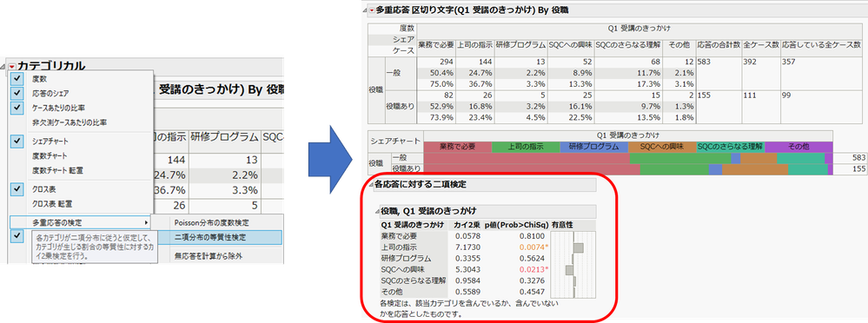Image resolution: width=868 pixels, height=323 pixels.
Task: Click 全ケース数 column header
Action: [761, 44]
